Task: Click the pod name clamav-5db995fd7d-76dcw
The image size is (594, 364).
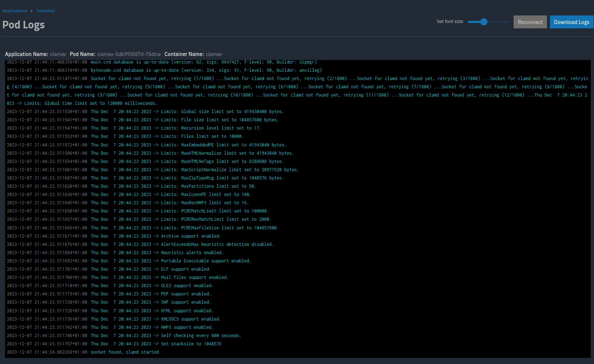Action: 129,54
